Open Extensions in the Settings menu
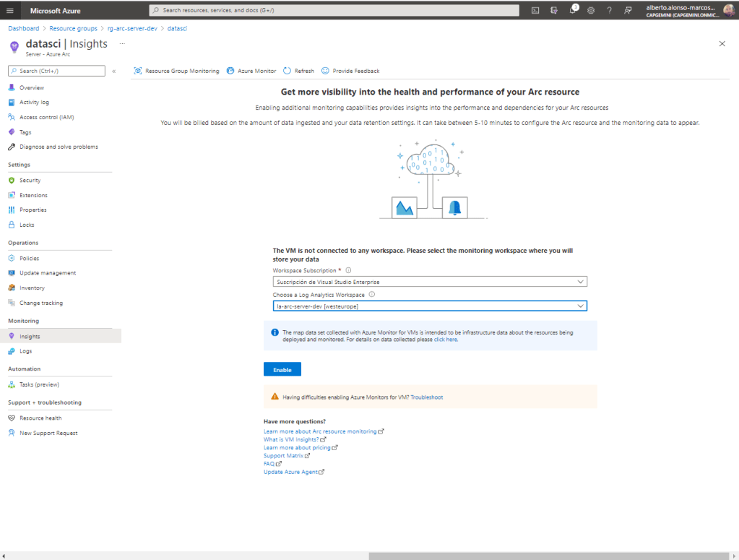The height and width of the screenshot is (560, 739). tap(33, 195)
